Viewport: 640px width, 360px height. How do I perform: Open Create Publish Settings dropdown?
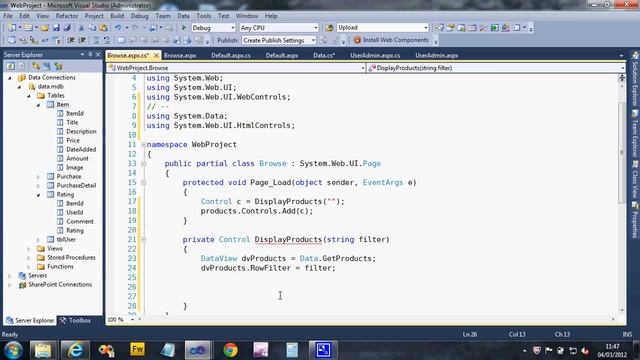click(313, 40)
